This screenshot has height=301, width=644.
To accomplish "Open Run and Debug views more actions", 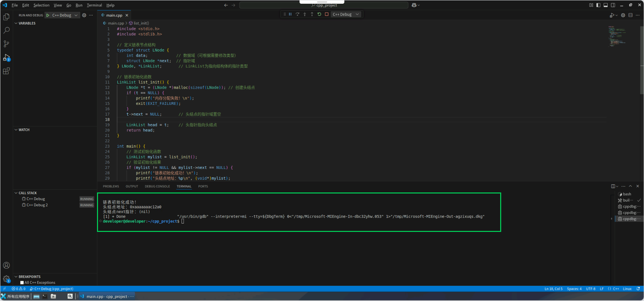I will (x=91, y=15).
